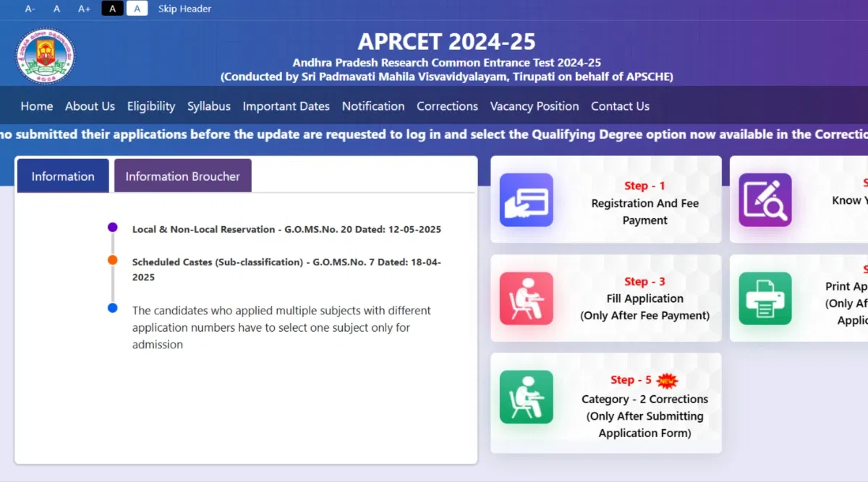This screenshot has width=868, height=482.
Task: Open the Information Broucher tab
Action: (182, 176)
